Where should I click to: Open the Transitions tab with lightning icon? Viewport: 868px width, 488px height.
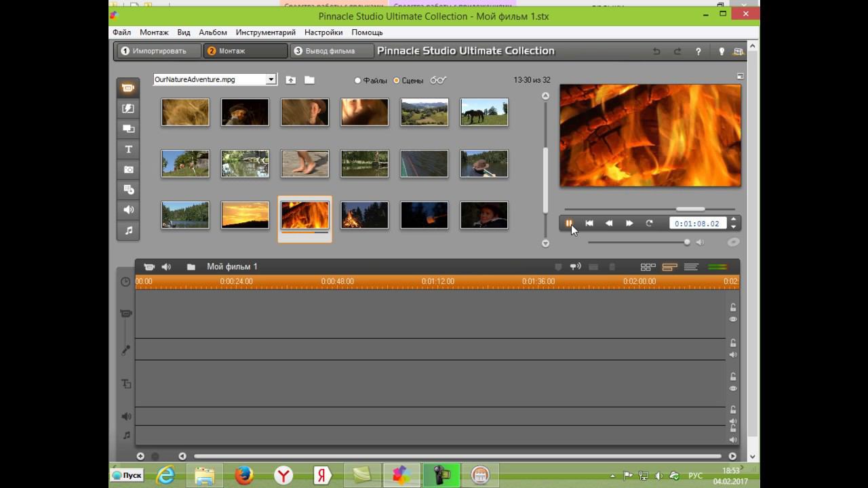click(x=128, y=108)
